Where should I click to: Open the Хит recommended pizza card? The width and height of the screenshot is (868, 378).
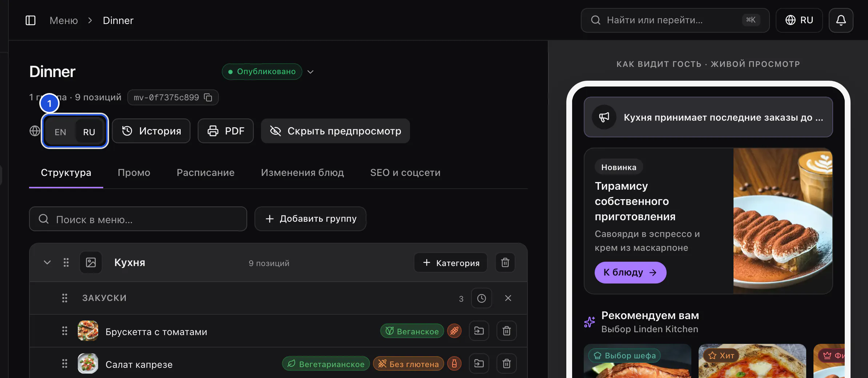point(752,361)
